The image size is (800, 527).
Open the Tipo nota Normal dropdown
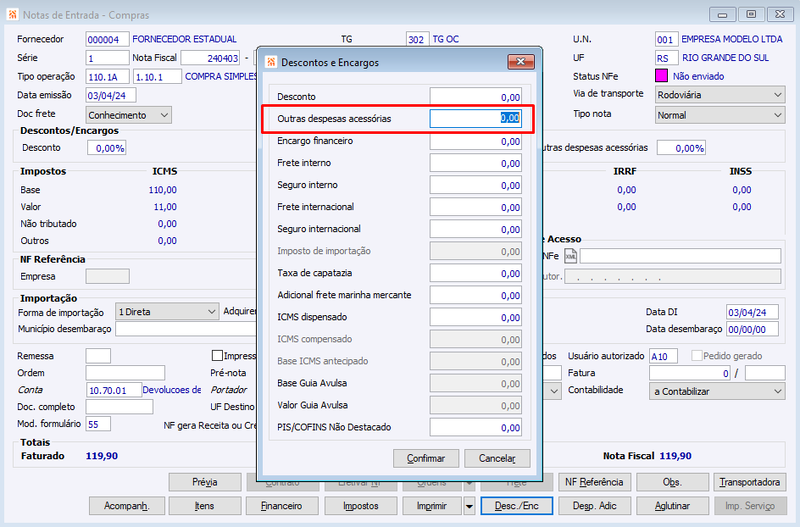click(720, 115)
